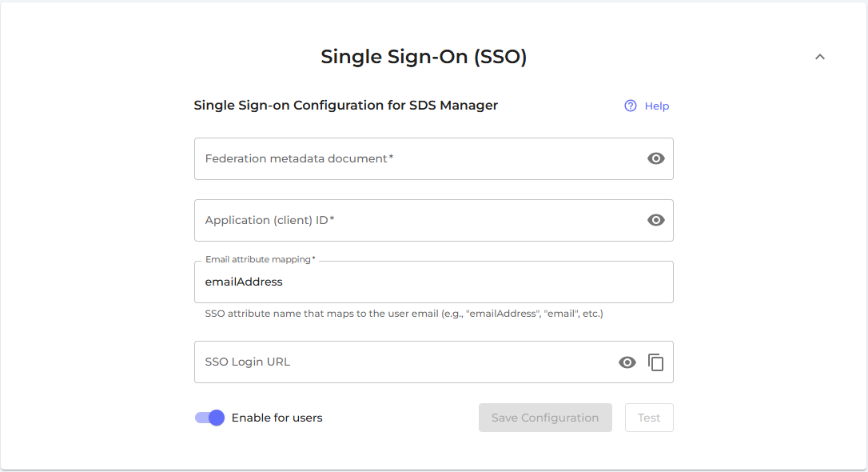This screenshot has width=868, height=472.
Task: Click the Single Sign-On (SSO) heading
Action: pyautogui.click(x=424, y=57)
